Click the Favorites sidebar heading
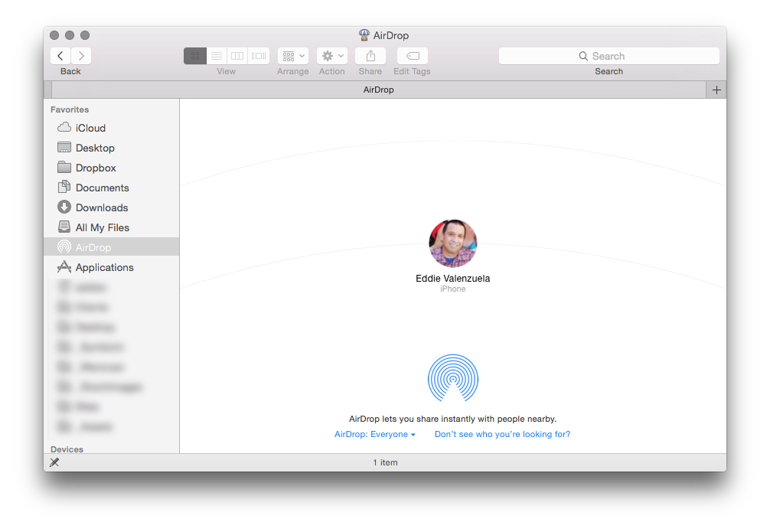The width and height of the screenshot is (770, 532). tap(70, 109)
